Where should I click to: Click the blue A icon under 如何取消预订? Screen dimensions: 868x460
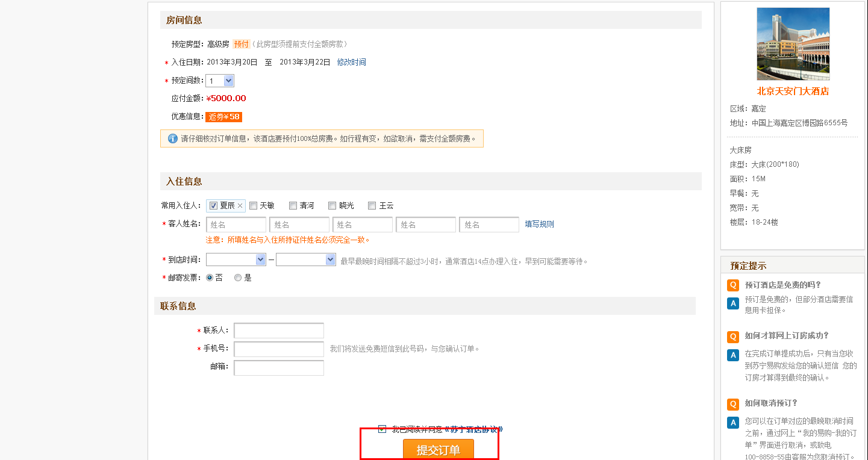coord(733,423)
